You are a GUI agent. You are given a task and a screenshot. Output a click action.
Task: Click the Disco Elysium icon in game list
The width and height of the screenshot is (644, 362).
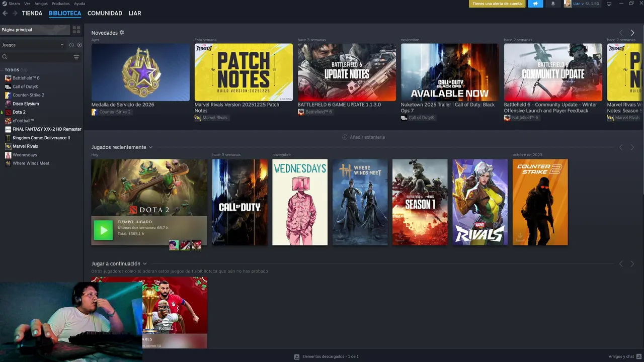coord(8,104)
